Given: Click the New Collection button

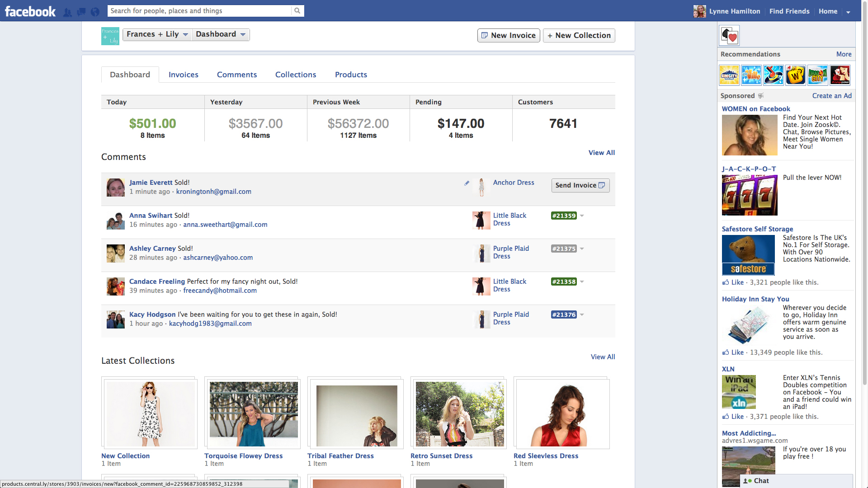Looking at the screenshot, I should (579, 35).
